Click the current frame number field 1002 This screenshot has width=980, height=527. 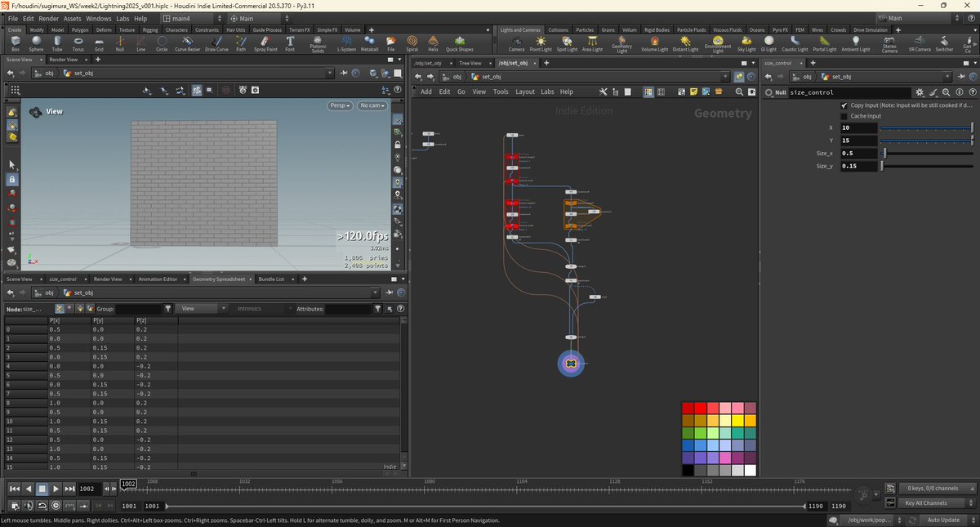[88, 489]
